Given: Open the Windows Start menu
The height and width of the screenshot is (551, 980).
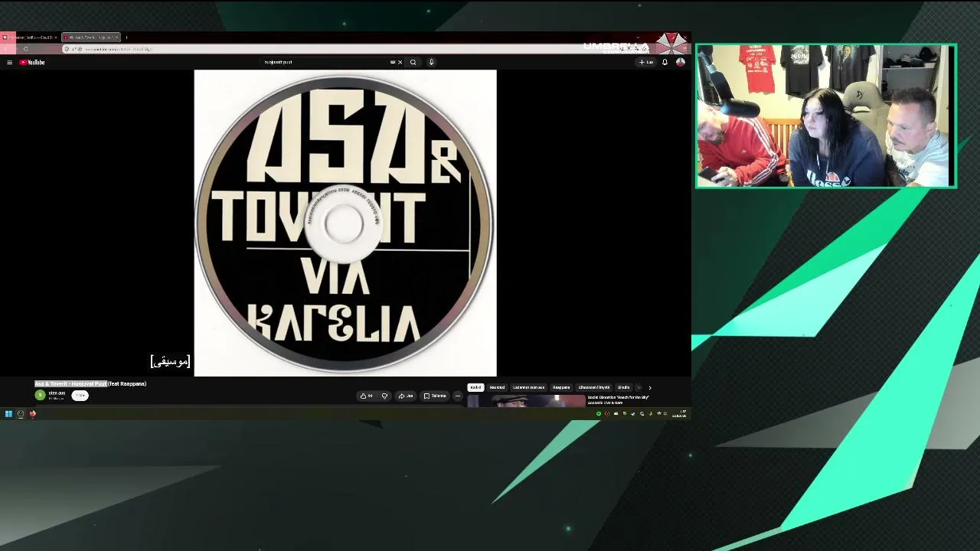Looking at the screenshot, I should [8, 414].
